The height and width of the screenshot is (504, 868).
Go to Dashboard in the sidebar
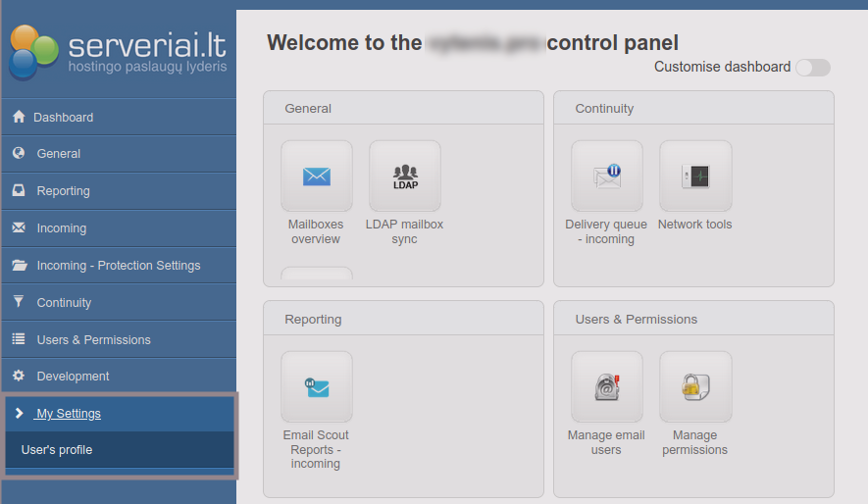click(x=63, y=118)
